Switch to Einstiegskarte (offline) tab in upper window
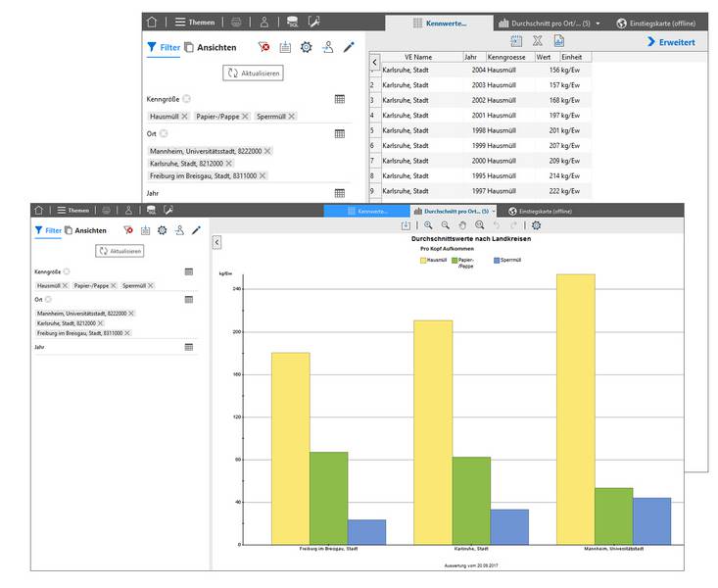Image resolution: width=718 pixels, height=588 pixels. tap(660, 23)
